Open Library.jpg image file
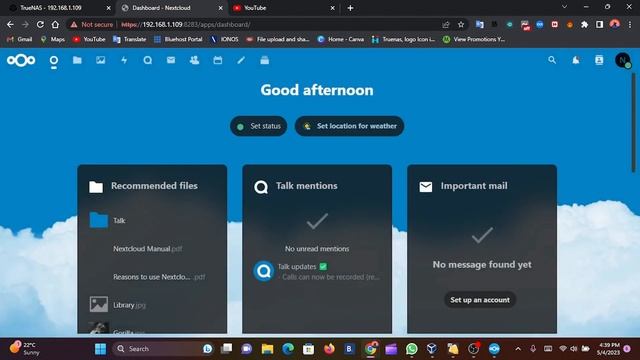Viewport: 640px width, 360px height. click(152, 305)
